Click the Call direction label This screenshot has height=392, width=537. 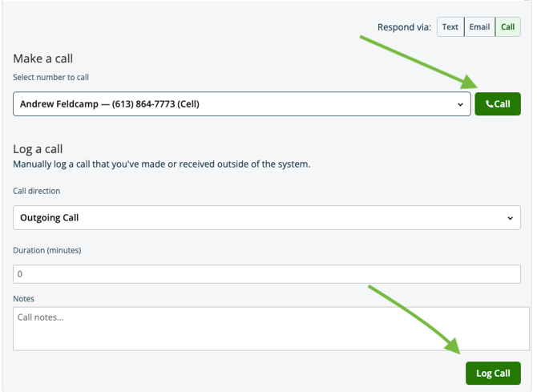tap(37, 191)
